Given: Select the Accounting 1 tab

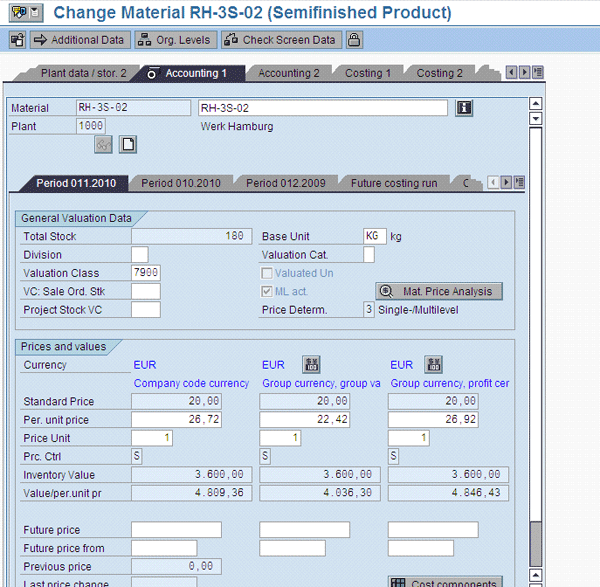Looking at the screenshot, I should 191,73.
